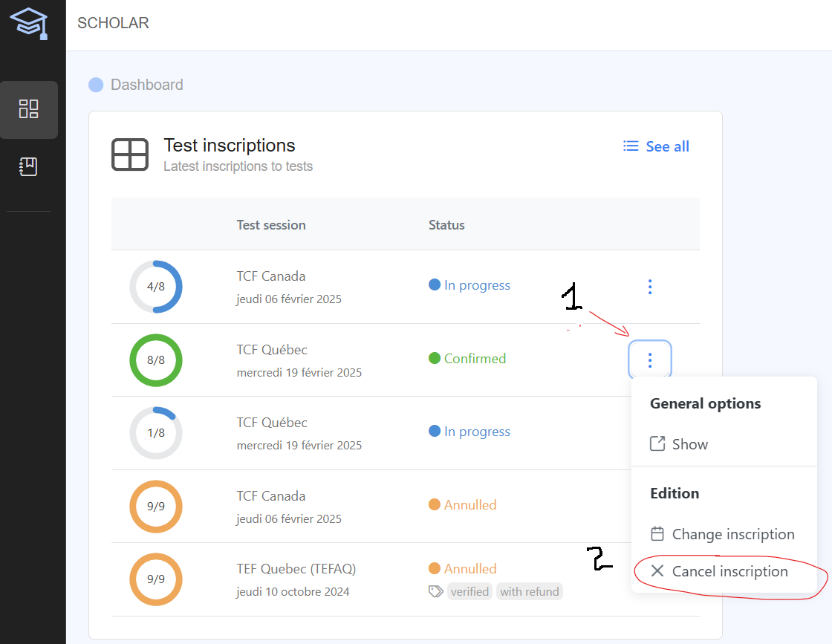Select Cancel inscription menu option
Image resolution: width=832 pixels, height=644 pixels.
click(x=729, y=571)
